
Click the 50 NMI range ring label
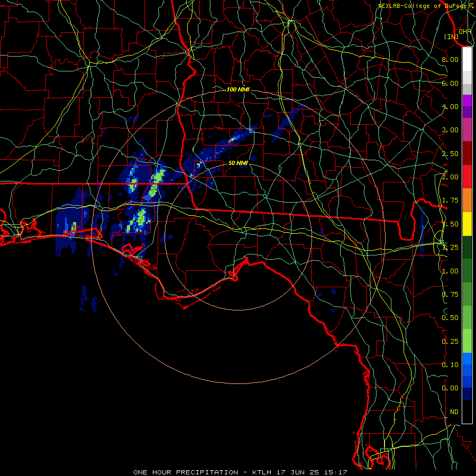coord(238,163)
